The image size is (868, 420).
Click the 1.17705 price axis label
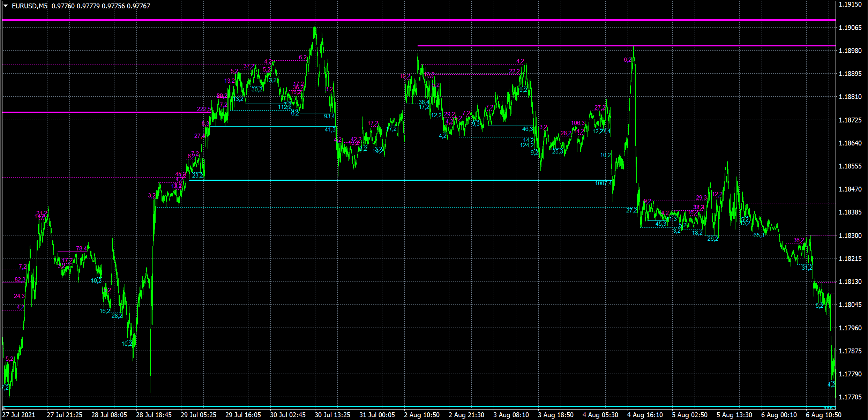point(850,397)
